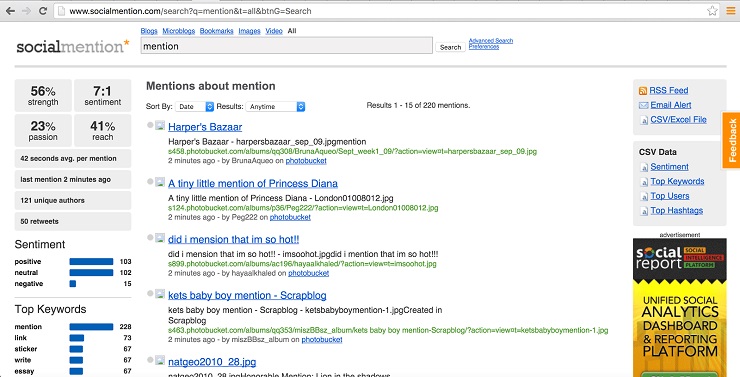Click the image icon beside Harper's Bazaar
Image resolution: width=740 pixels, height=377 pixels.
click(160, 126)
